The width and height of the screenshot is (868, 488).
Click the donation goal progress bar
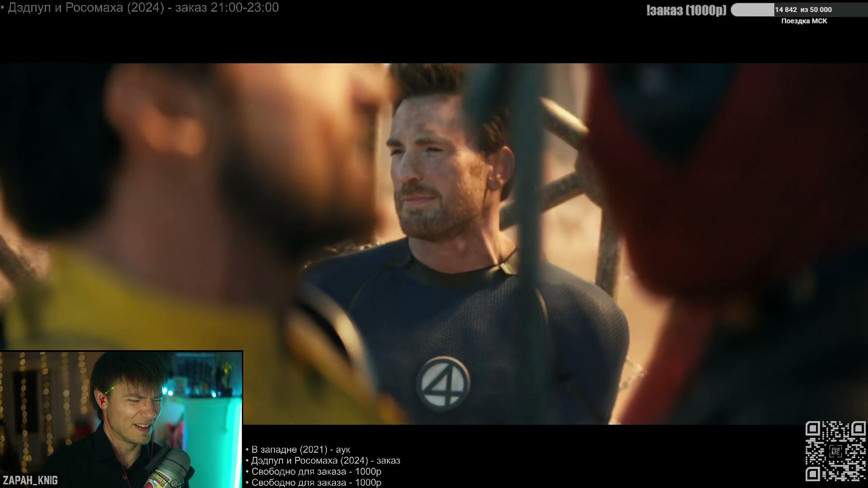799,9
